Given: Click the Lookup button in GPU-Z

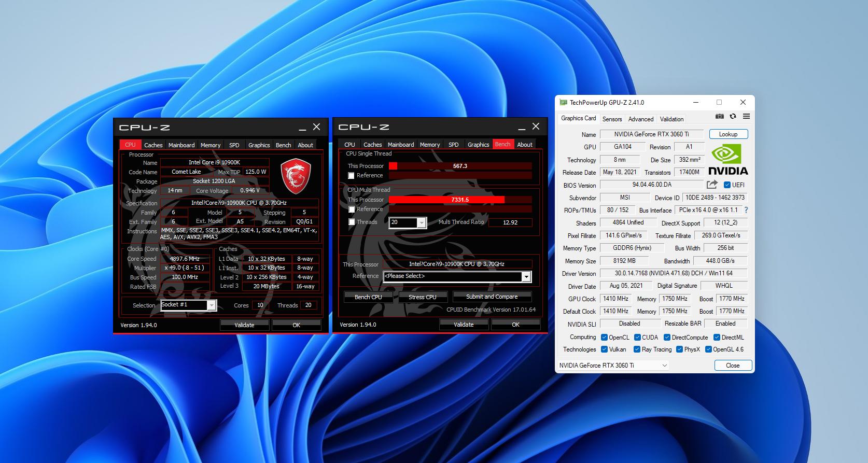Looking at the screenshot, I should click(x=728, y=134).
